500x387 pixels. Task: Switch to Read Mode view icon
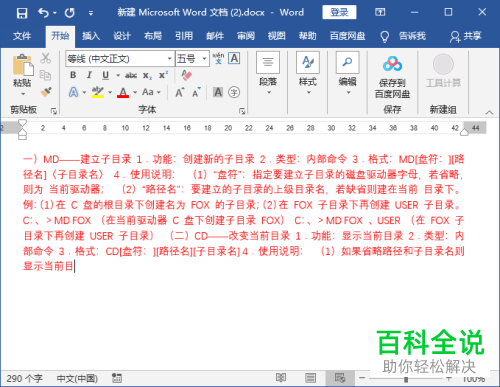(x=281, y=378)
